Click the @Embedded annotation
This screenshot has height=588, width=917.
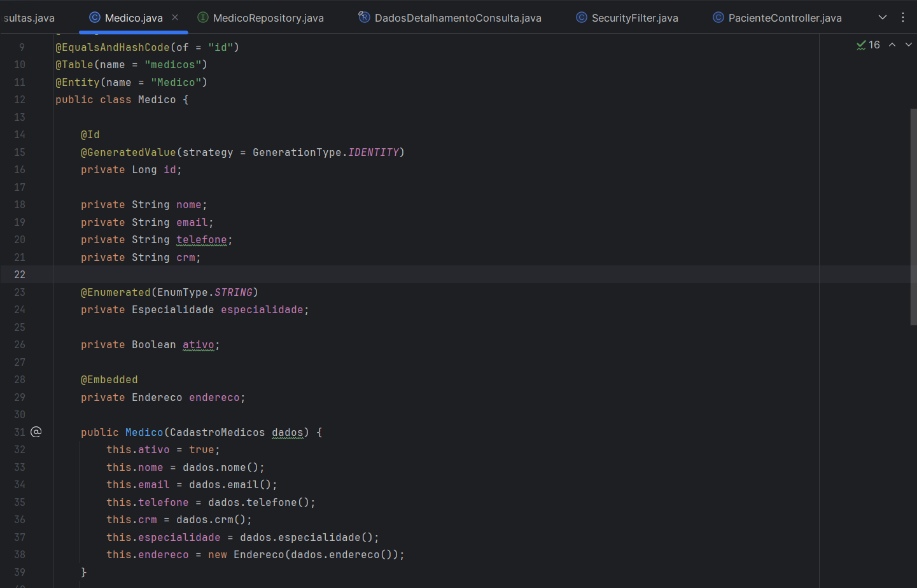[x=109, y=380]
